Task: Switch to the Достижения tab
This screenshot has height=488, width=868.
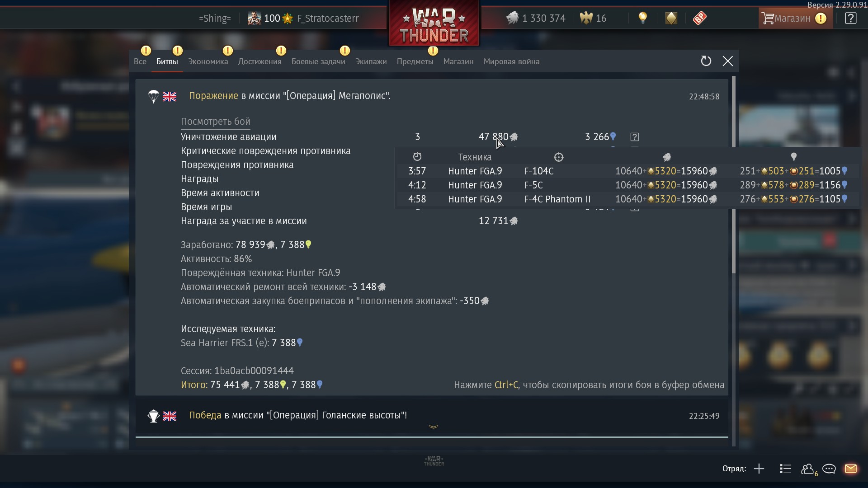Action: (259, 61)
